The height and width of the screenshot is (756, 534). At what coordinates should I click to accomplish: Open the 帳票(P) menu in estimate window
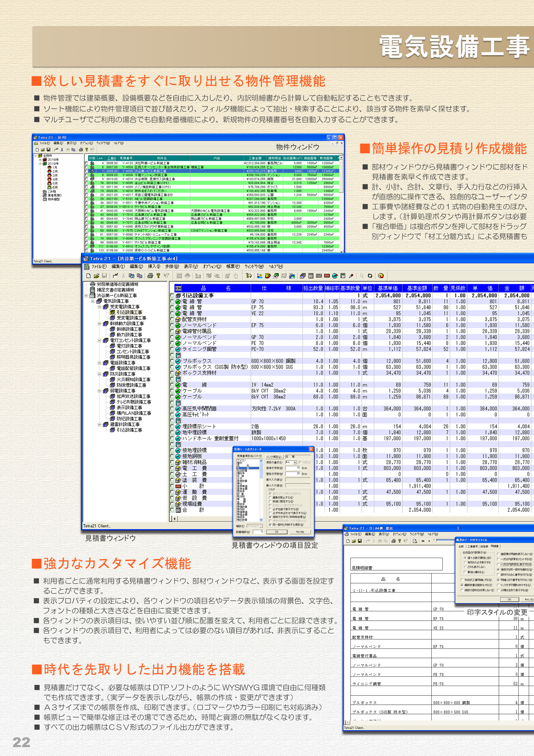tap(233, 266)
